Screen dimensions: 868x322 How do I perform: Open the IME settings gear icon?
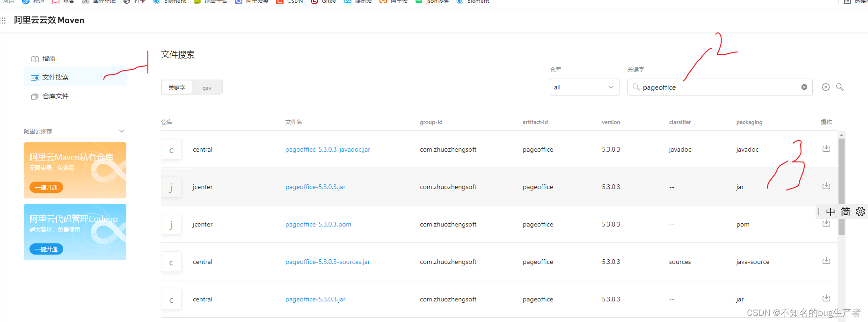861,212
